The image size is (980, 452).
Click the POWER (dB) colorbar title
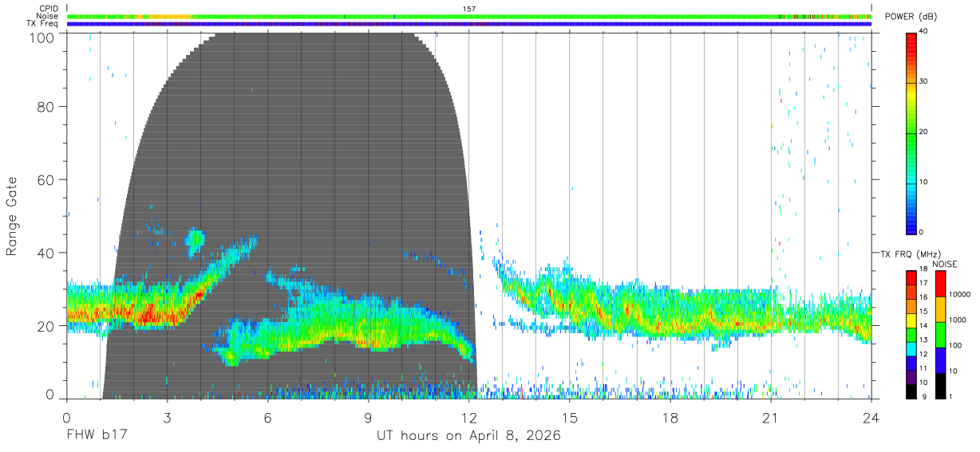pos(911,16)
